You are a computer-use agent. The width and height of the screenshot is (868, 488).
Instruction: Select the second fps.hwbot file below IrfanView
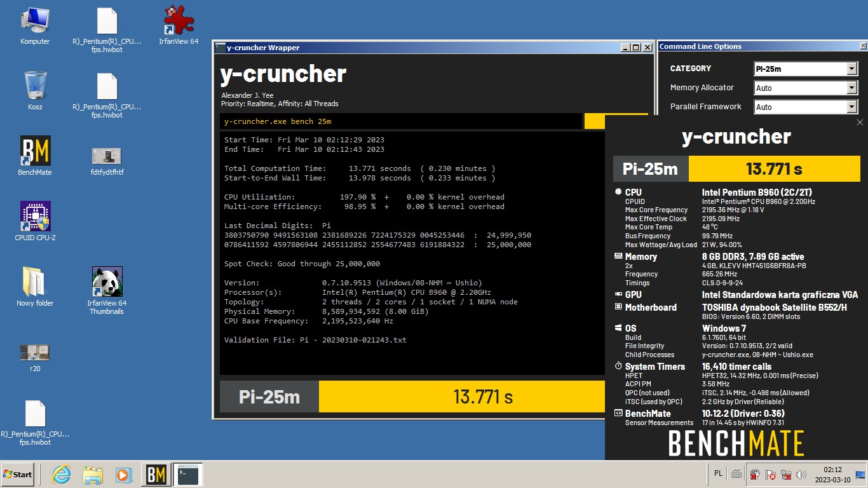(x=107, y=95)
